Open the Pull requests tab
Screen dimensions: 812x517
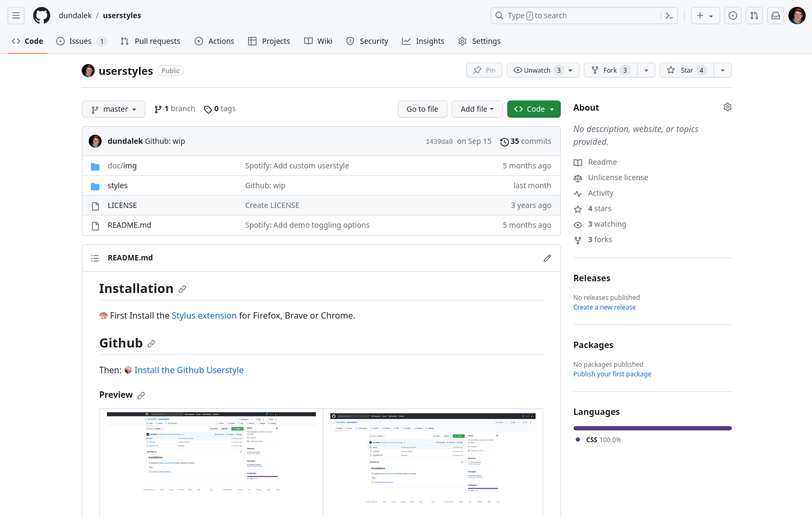150,41
